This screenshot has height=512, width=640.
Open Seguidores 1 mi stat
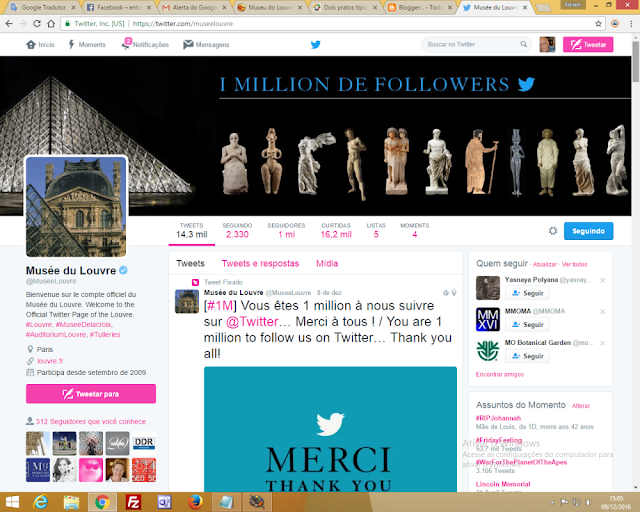pyautogui.click(x=287, y=231)
